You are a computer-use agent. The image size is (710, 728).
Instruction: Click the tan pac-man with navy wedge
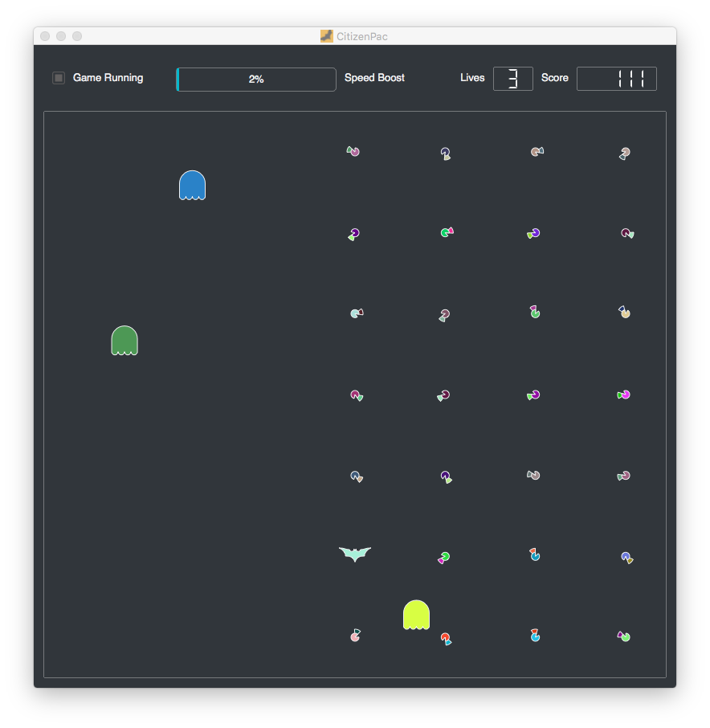(625, 312)
